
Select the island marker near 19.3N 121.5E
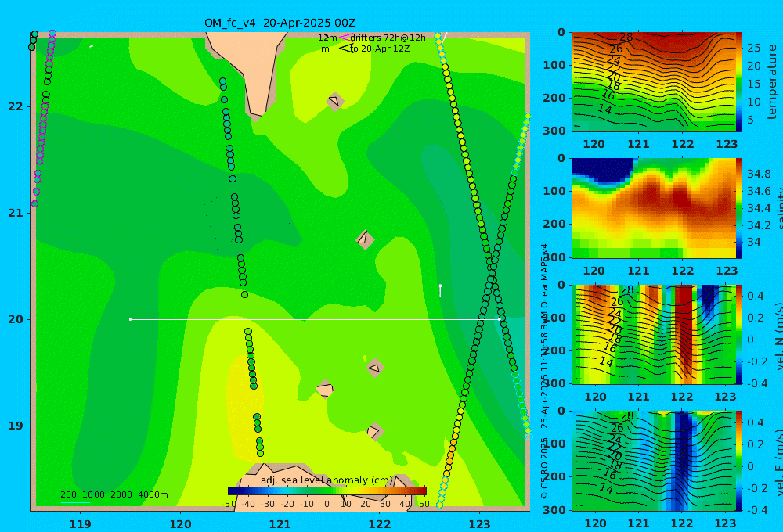pos(325,389)
